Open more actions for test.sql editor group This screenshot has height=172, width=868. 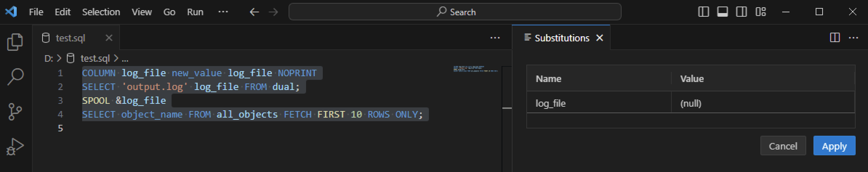[495, 38]
